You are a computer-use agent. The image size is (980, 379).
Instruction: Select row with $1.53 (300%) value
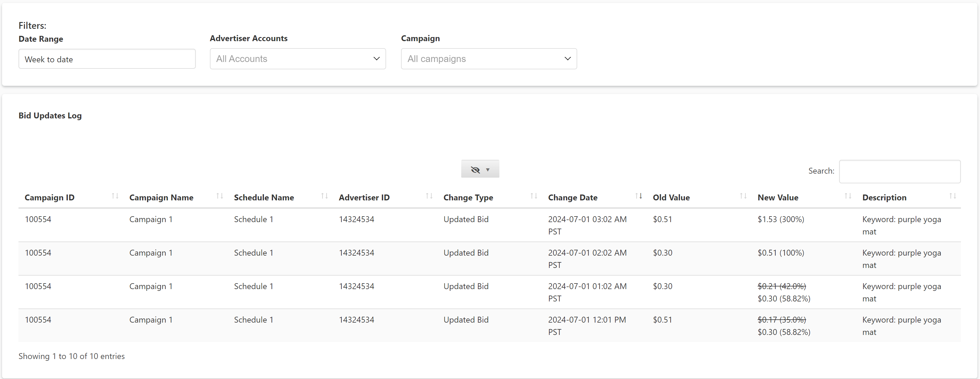coord(781,219)
